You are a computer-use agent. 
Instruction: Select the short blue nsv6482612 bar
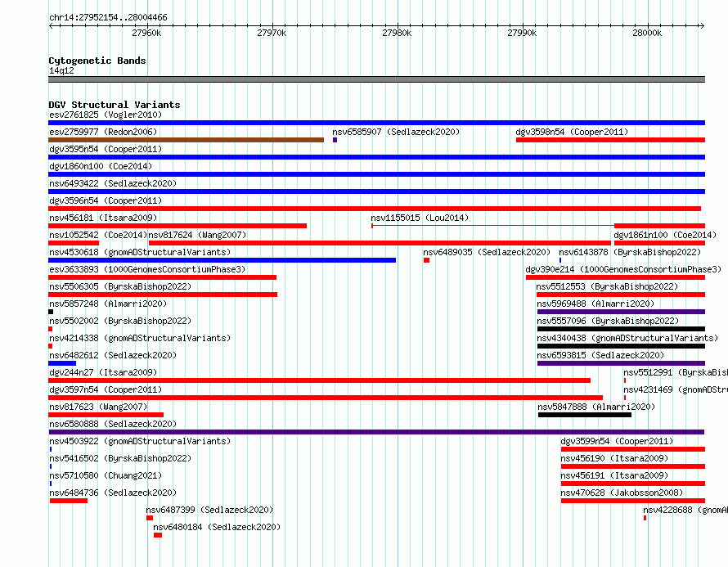(62, 363)
